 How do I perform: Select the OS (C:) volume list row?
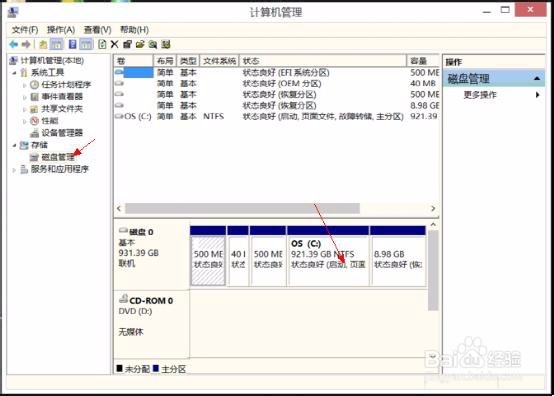tap(277, 116)
